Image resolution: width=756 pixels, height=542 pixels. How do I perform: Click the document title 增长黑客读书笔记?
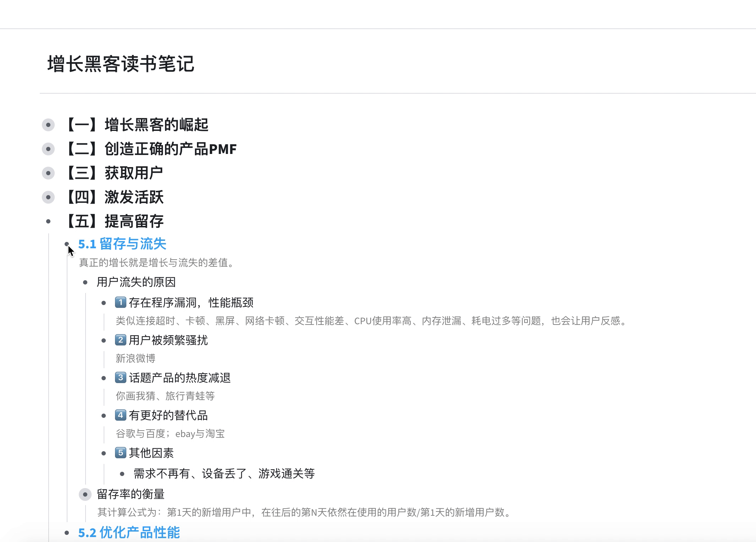(121, 64)
